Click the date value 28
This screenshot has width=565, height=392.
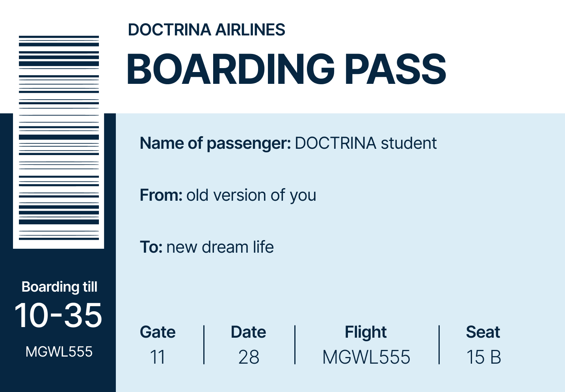coord(249,357)
